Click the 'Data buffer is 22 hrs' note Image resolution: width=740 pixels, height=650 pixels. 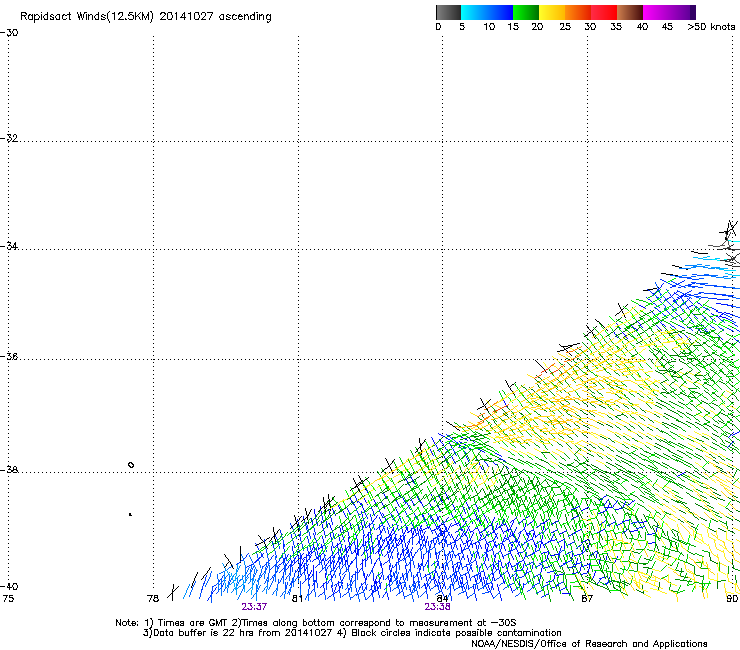[352, 633]
